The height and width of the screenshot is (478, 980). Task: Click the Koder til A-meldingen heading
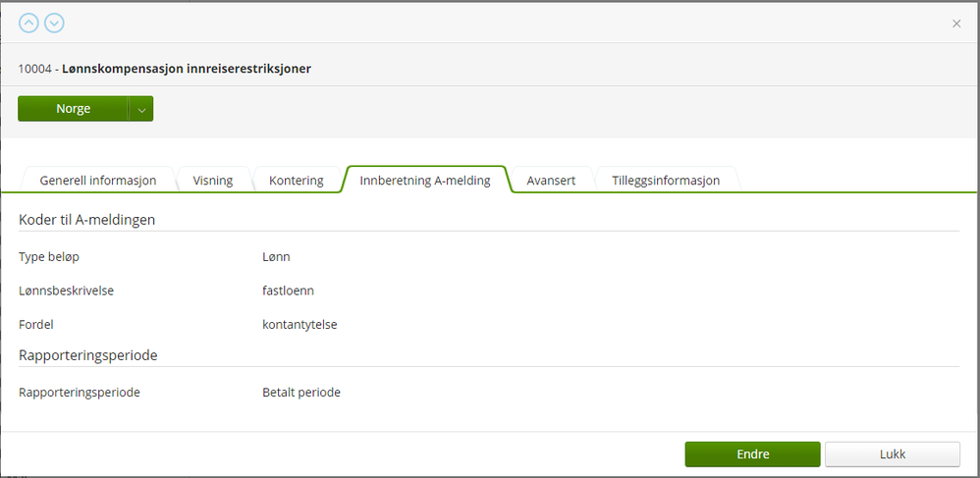pyautogui.click(x=86, y=219)
